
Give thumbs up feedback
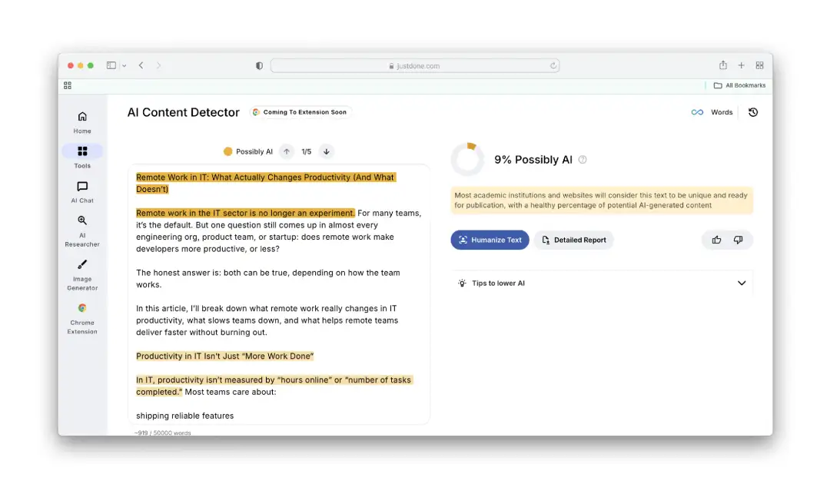point(716,240)
